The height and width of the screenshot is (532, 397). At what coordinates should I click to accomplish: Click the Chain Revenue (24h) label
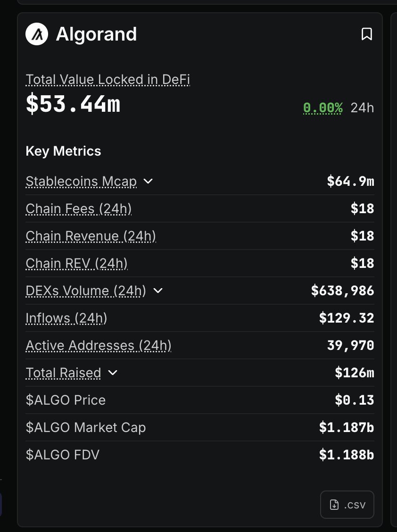[x=91, y=236]
